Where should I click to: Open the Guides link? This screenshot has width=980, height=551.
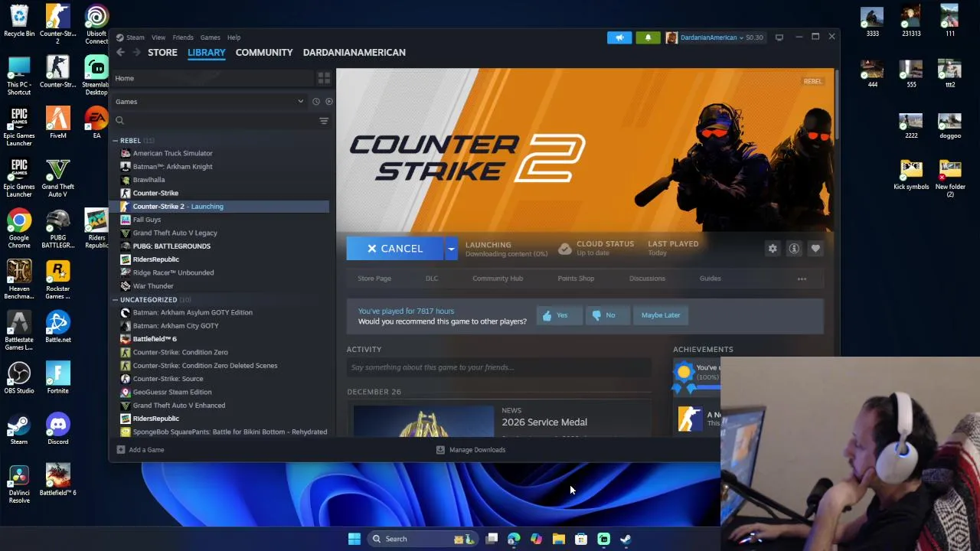tap(710, 279)
